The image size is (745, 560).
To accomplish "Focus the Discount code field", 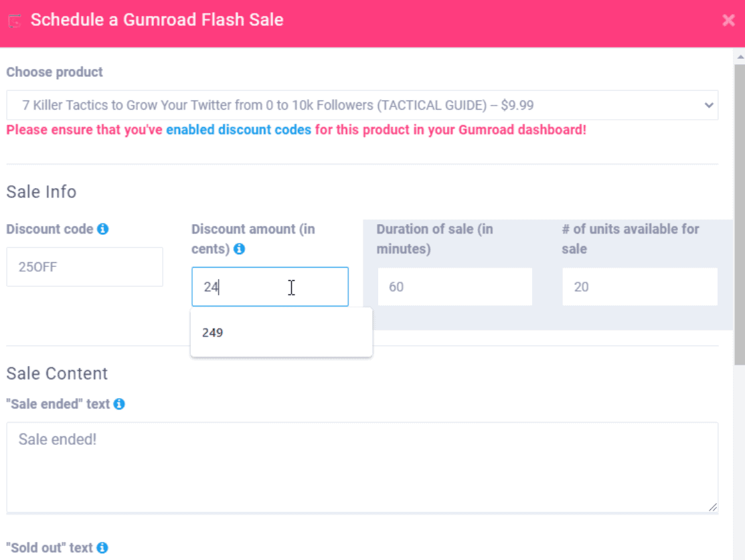I will (84, 267).
